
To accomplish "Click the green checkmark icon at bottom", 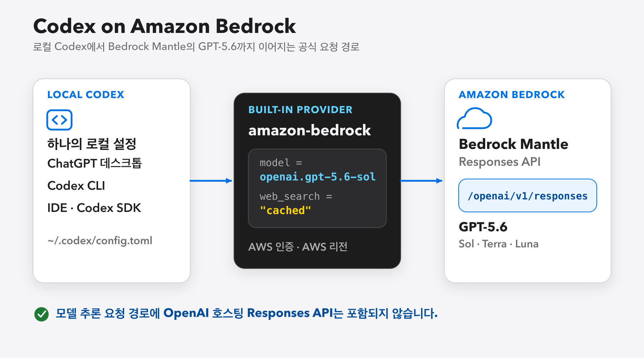I will point(42,314).
